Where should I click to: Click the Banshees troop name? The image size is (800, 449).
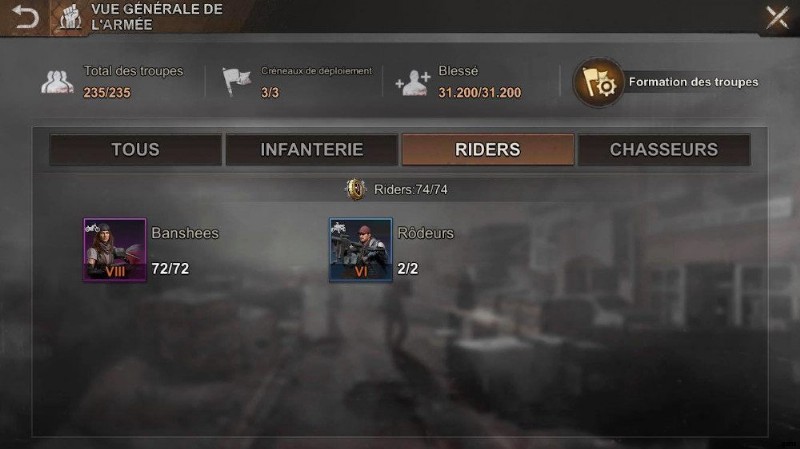point(185,233)
